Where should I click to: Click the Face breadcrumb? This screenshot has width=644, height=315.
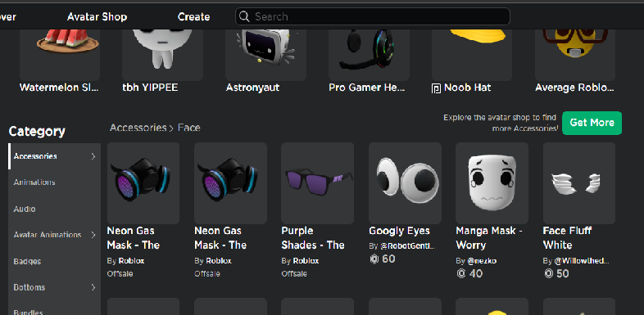pos(189,128)
